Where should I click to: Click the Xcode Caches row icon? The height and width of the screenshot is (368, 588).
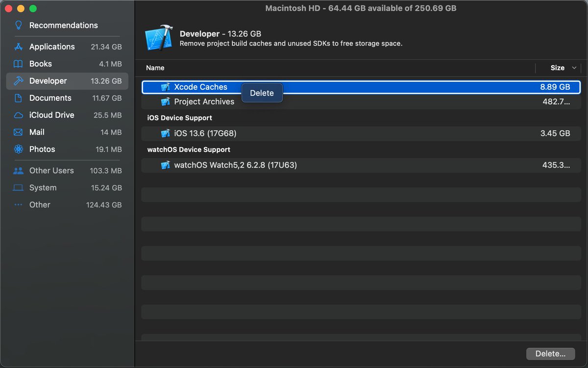[166, 87]
